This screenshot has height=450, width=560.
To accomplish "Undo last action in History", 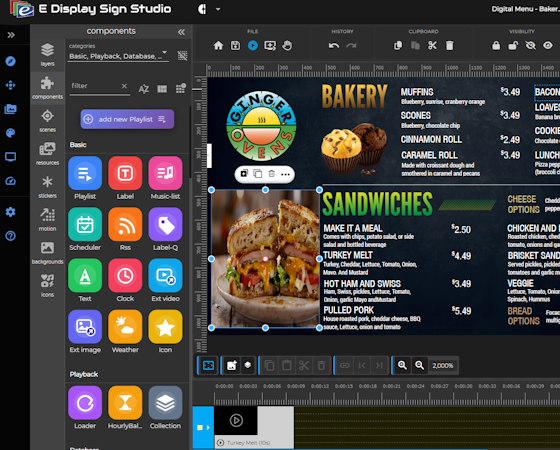I will click(x=334, y=46).
